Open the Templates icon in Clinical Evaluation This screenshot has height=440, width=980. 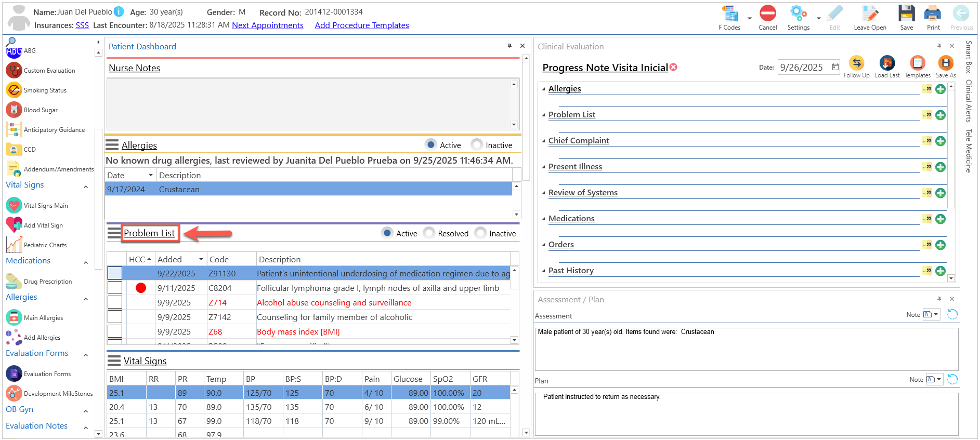[x=918, y=63]
